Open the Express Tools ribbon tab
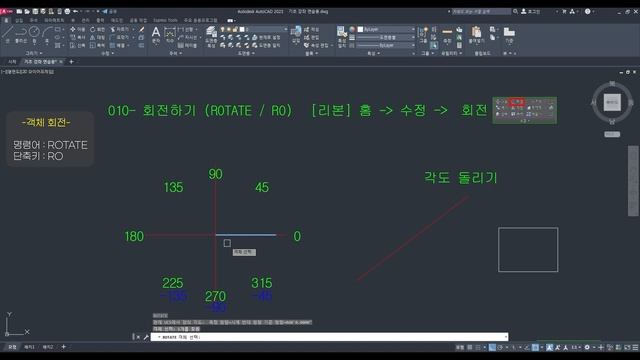Viewport: 640px width, 360px height. click(x=165, y=20)
